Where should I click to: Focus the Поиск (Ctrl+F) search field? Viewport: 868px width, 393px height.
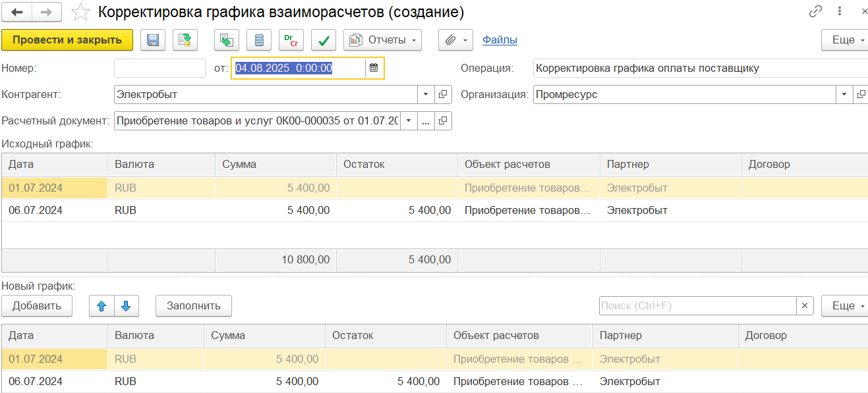pos(697,305)
